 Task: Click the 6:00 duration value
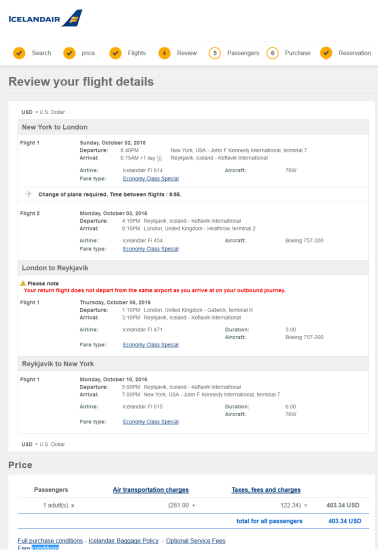pos(291,407)
